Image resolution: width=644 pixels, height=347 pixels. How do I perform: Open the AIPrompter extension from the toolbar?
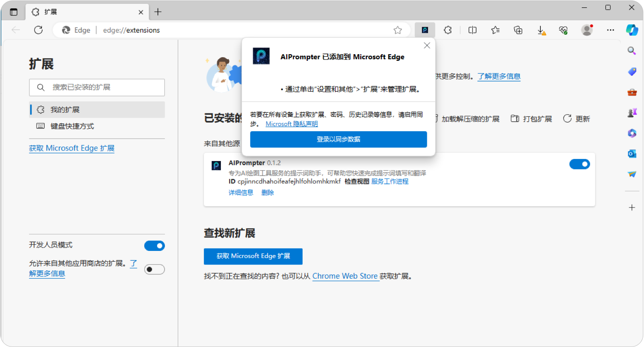[425, 30]
